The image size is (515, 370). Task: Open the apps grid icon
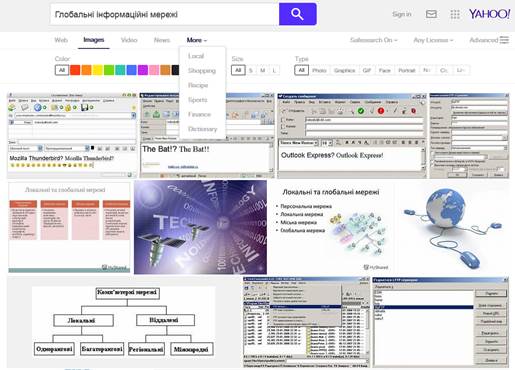coord(455,14)
